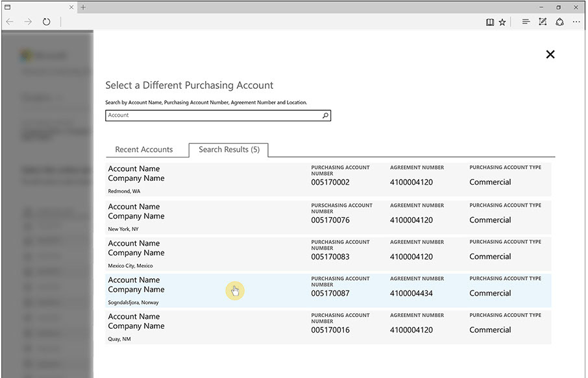
Task: Click the Make a Web Note icon
Action: (x=543, y=21)
